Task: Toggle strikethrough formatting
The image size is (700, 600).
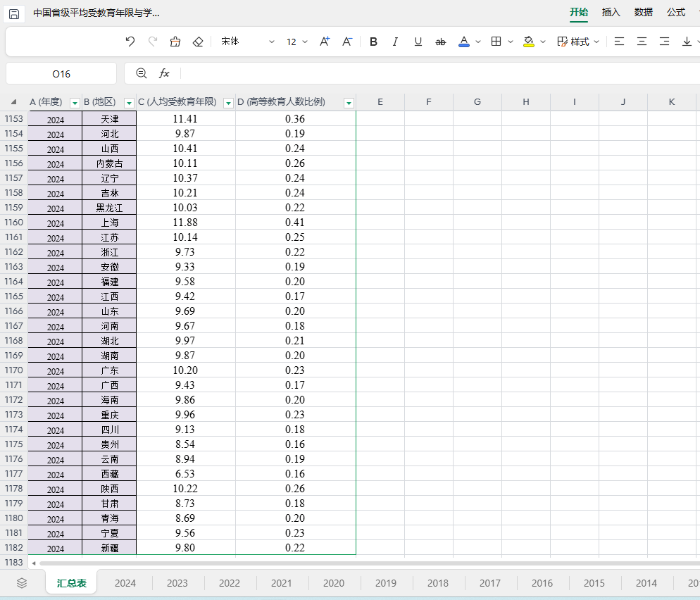Action: click(441, 42)
